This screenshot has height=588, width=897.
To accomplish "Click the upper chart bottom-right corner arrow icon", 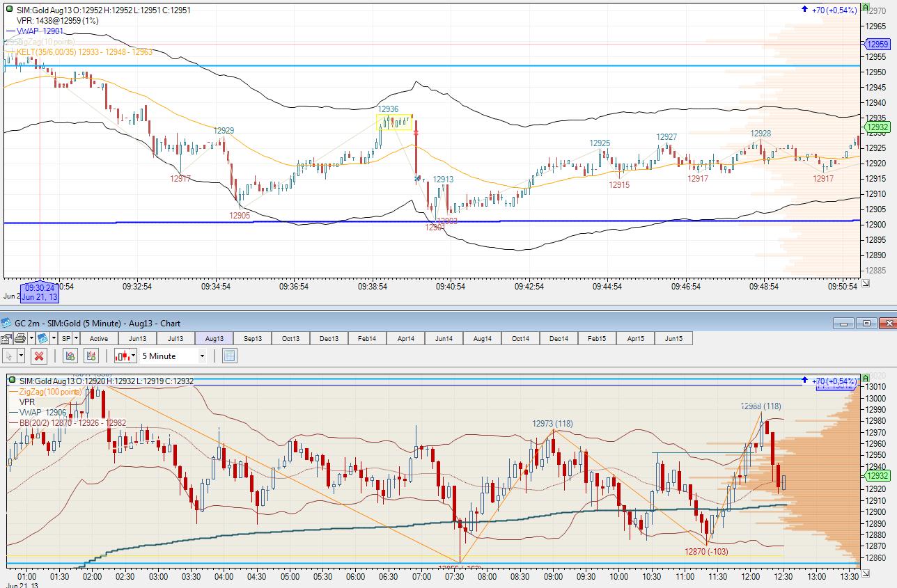I will (866, 283).
